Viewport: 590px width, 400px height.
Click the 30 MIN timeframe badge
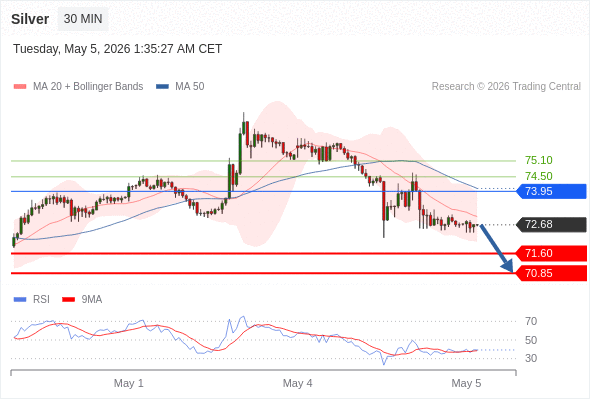[83, 19]
